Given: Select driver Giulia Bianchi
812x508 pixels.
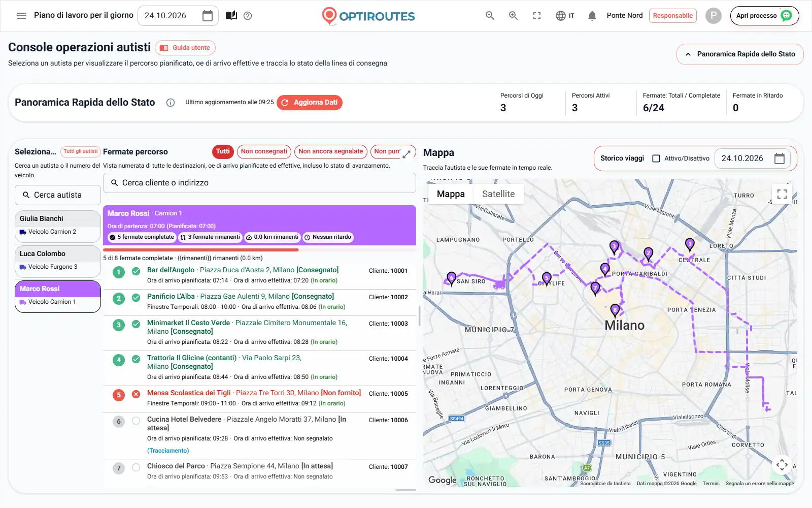Looking at the screenshot, I should click(x=57, y=226).
